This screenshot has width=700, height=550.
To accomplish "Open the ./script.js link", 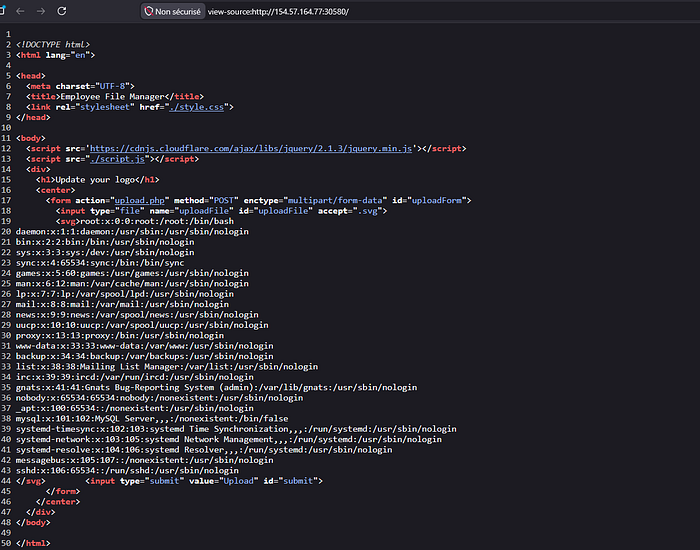I will coord(117,159).
